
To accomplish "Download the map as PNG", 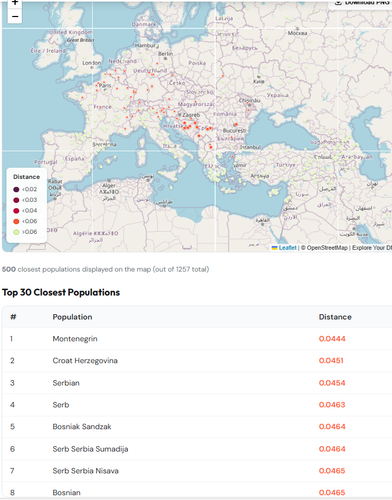I will coord(361,4).
